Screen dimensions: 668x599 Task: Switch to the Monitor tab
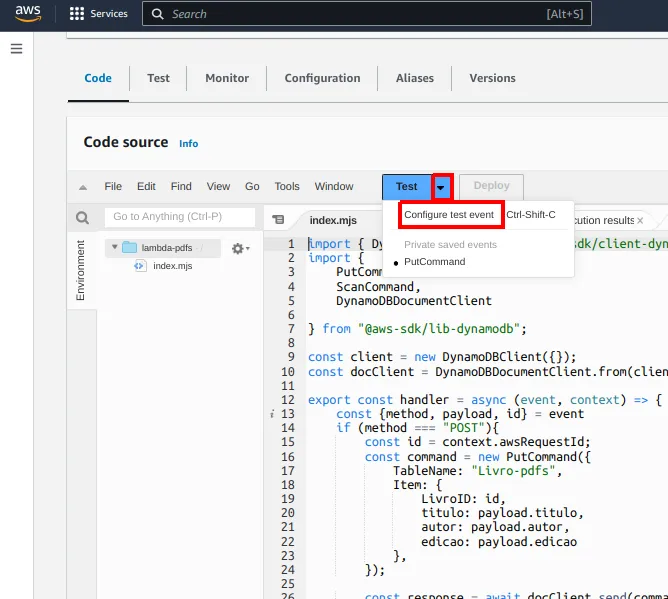point(227,78)
